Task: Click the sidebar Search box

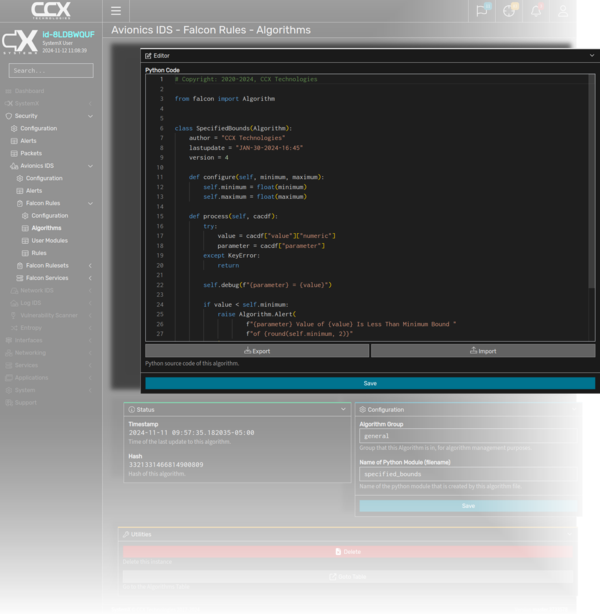Action: point(50,71)
